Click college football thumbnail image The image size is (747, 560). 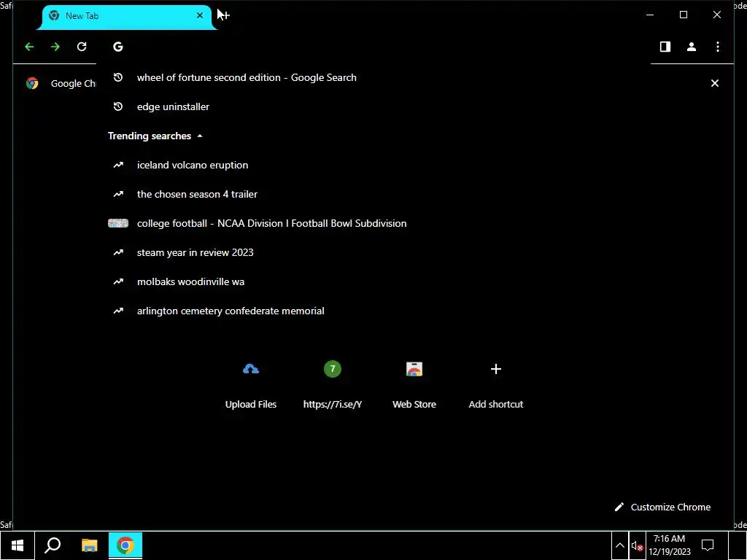pyautogui.click(x=118, y=223)
